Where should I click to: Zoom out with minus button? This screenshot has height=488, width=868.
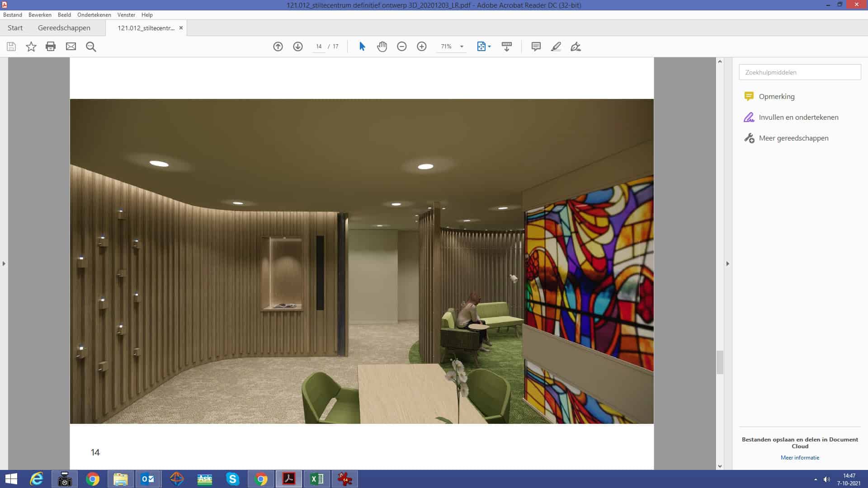pos(402,47)
